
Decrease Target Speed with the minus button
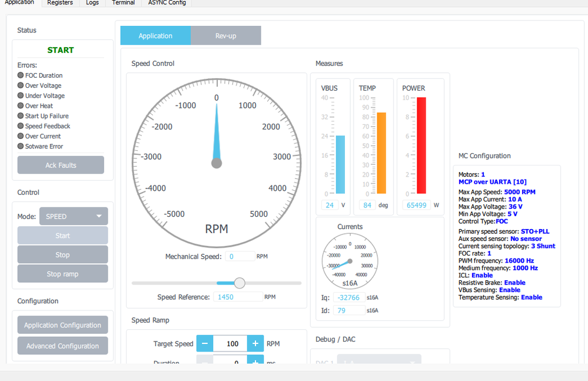coord(205,343)
